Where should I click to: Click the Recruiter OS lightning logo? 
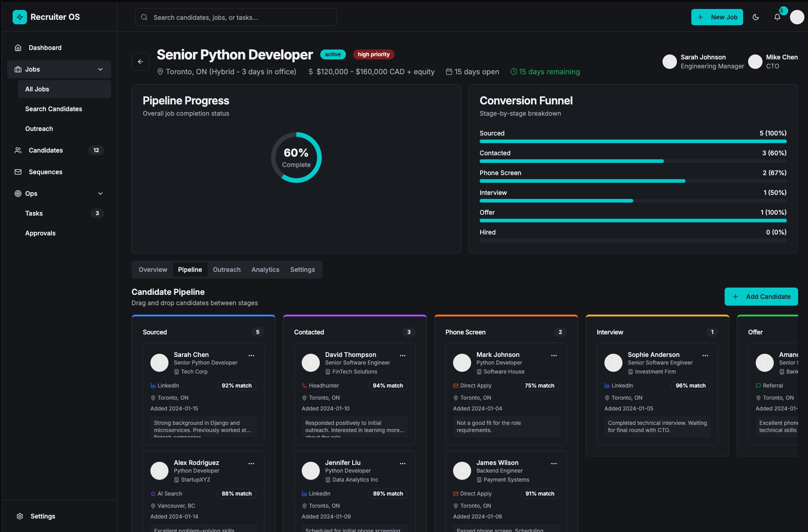(19, 17)
